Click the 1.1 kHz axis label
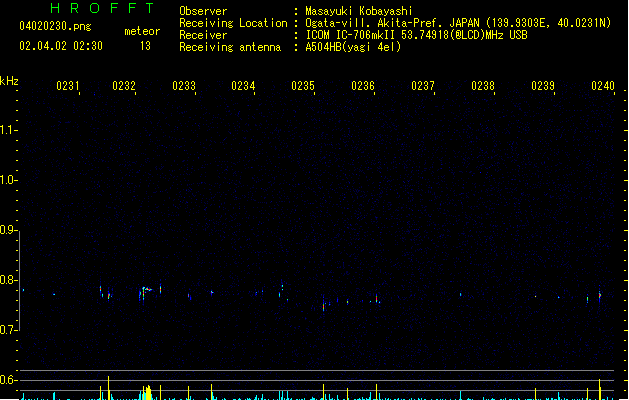 click(x=7, y=130)
